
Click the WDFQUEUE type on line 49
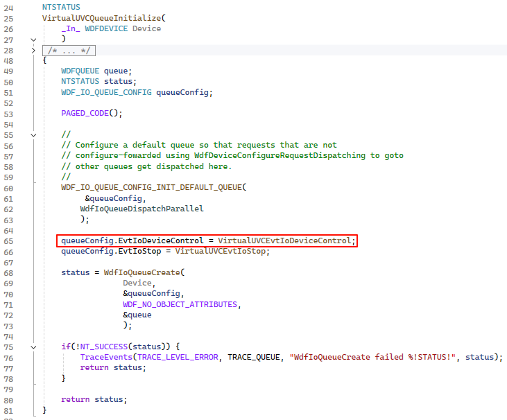click(x=80, y=71)
